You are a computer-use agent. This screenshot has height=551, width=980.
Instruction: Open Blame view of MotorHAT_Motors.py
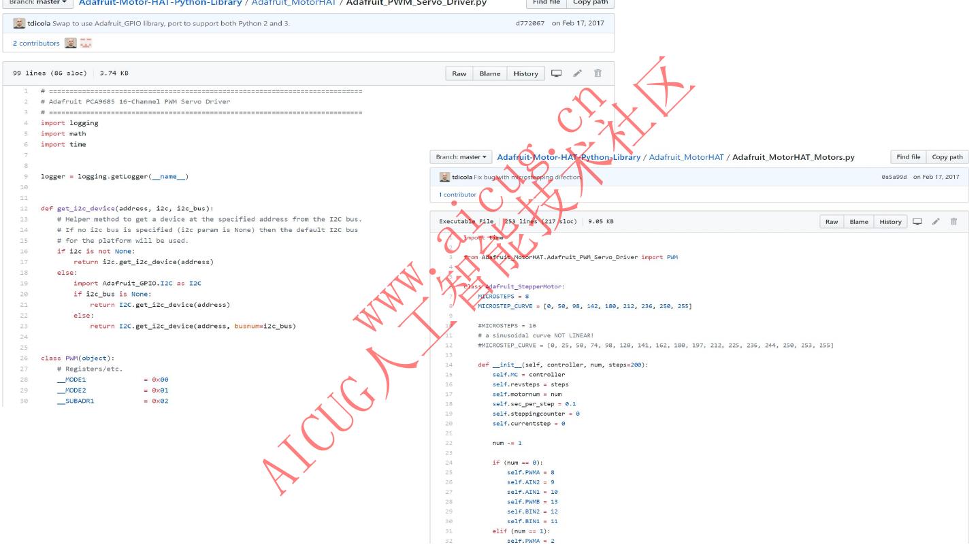coord(859,222)
